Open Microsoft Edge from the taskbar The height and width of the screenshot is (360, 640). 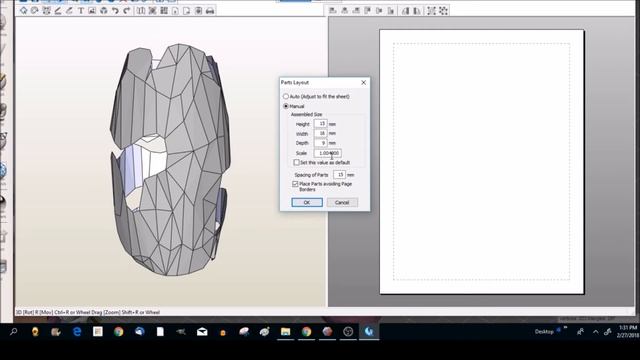coord(77,331)
